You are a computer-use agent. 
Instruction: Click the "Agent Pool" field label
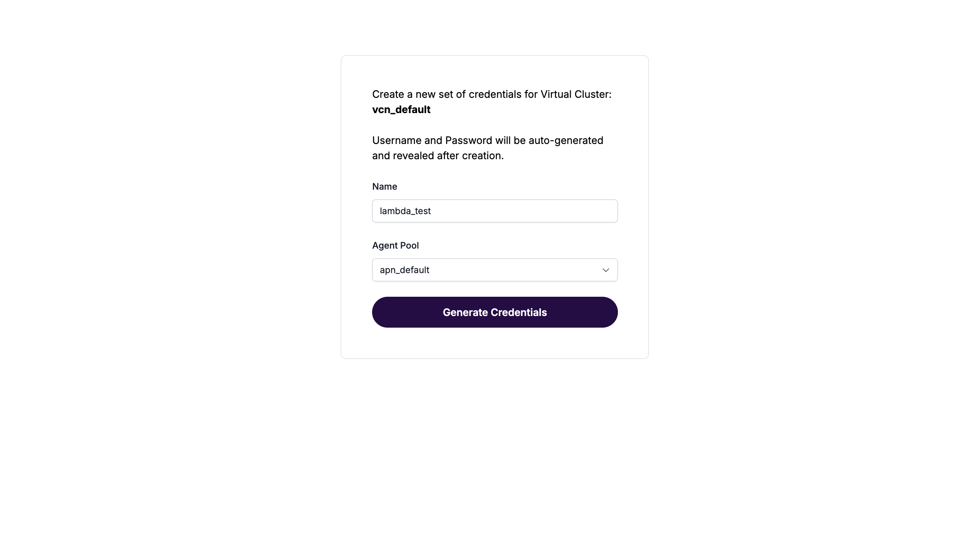point(395,245)
